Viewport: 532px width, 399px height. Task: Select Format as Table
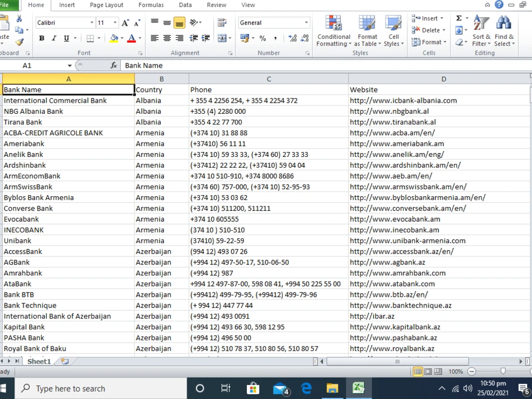click(367, 30)
